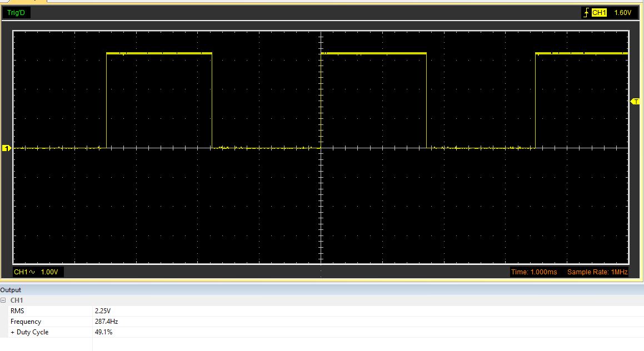Select the RMS measurement row
Screen dimensions: 644x351
(322, 311)
